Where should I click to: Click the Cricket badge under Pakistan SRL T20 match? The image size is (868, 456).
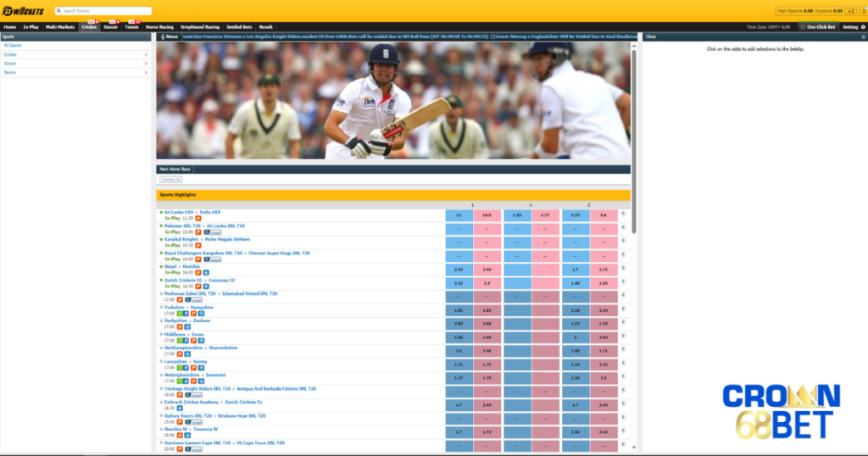tap(213, 232)
